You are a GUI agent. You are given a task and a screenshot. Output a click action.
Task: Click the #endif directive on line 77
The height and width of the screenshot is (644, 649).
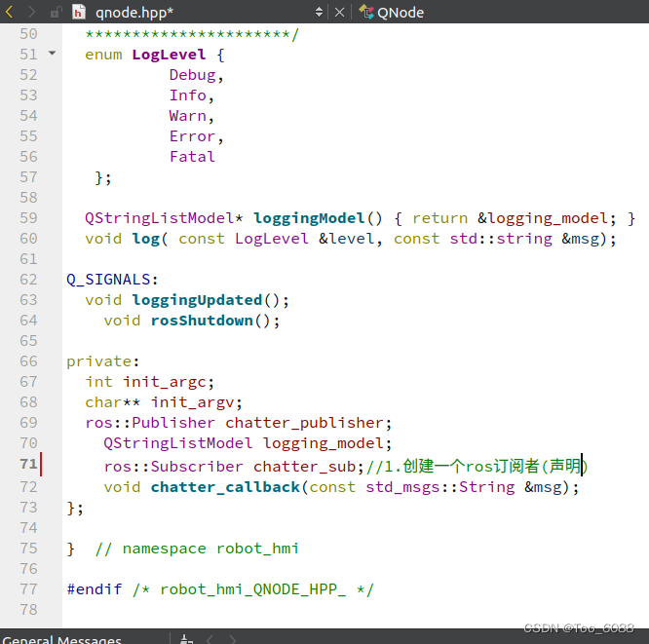coord(95,589)
